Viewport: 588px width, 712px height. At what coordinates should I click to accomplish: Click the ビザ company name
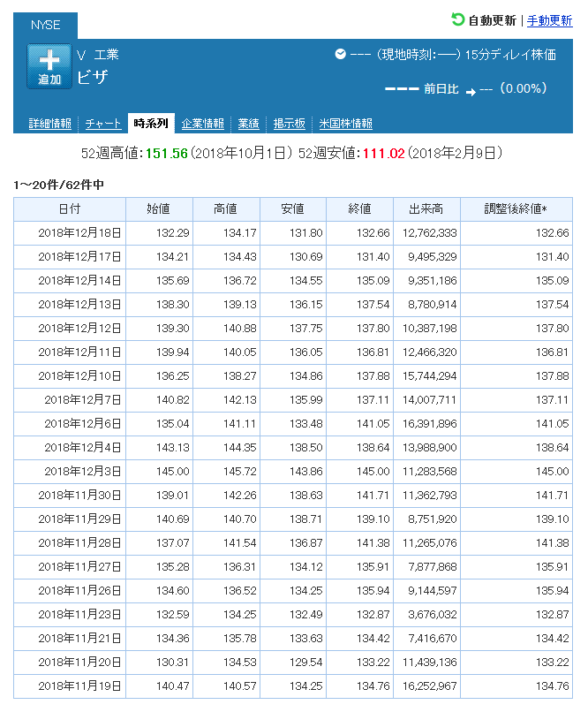coord(93,77)
